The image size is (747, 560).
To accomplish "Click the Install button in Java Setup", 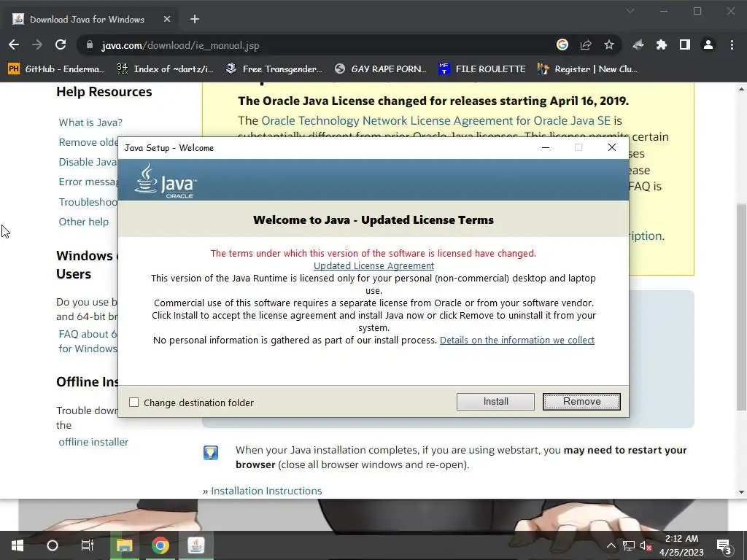I will [x=495, y=402].
